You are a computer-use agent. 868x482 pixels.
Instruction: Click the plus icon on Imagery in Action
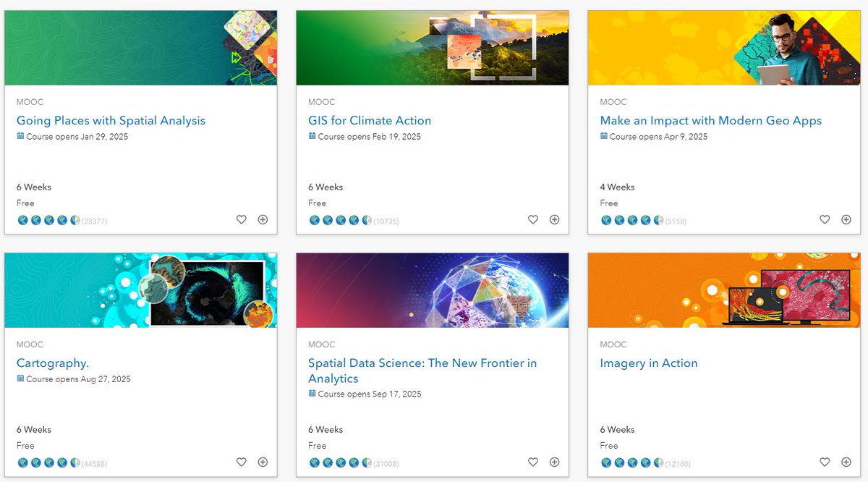pyautogui.click(x=846, y=462)
